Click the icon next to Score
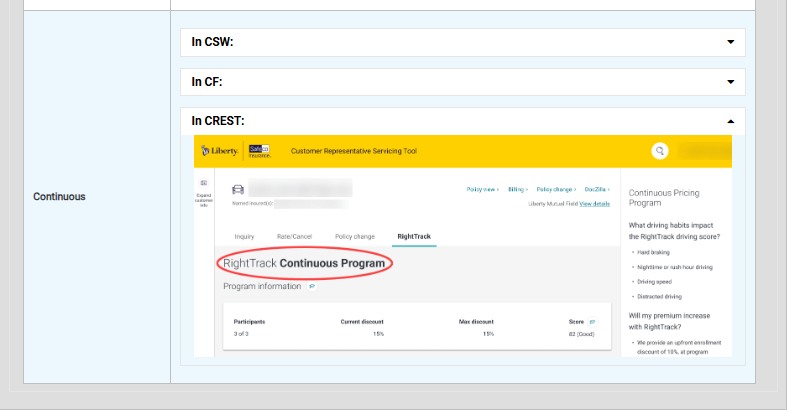This screenshot has height=412, width=795. (592, 322)
